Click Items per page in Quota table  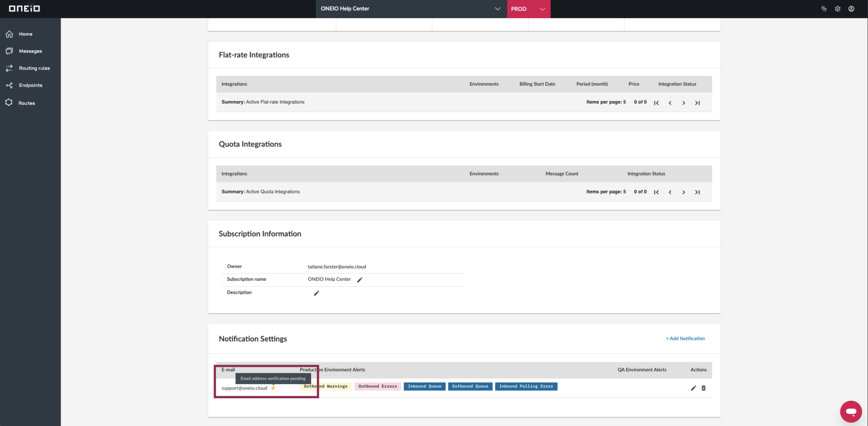606,191
